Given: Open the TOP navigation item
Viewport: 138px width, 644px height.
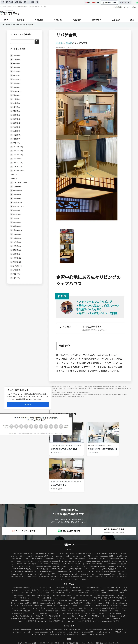Looking at the screenshot, I should pos(6,20).
